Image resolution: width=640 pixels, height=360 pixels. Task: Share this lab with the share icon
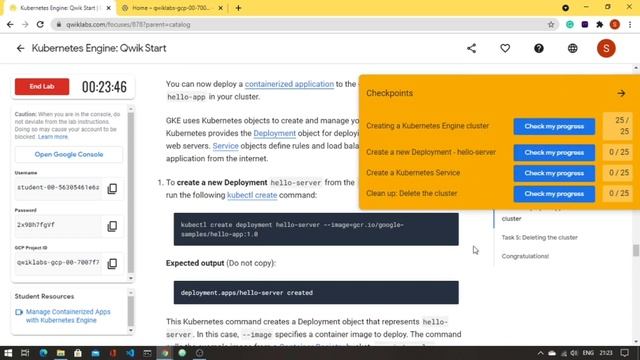click(x=471, y=48)
